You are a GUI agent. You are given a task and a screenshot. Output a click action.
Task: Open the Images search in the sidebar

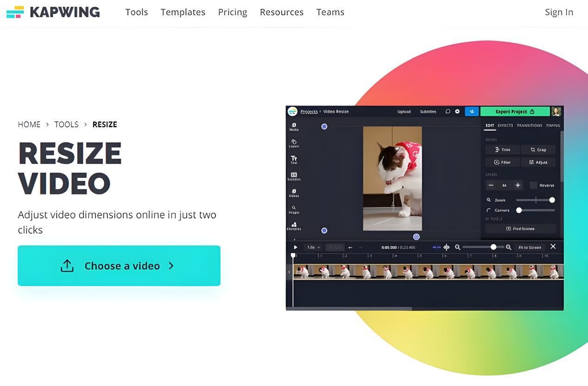tap(294, 210)
